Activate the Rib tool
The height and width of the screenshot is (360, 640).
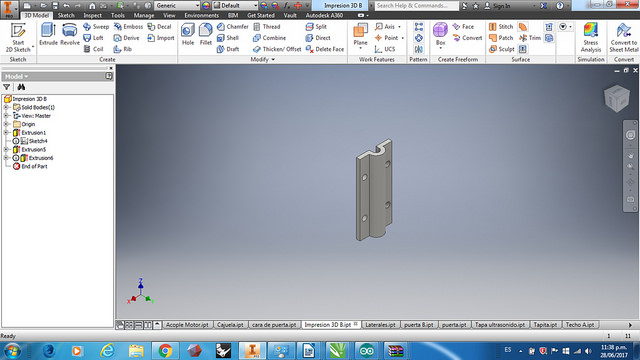[x=122, y=49]
